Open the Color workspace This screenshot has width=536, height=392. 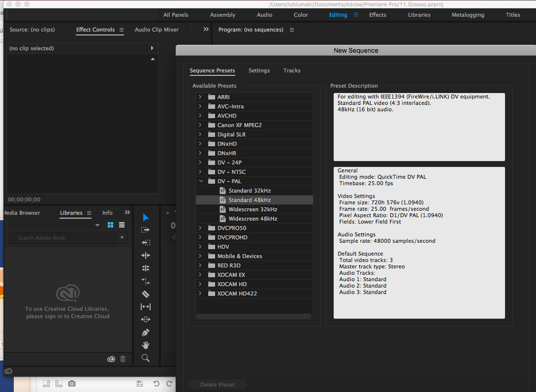click(x=301, y=15)
